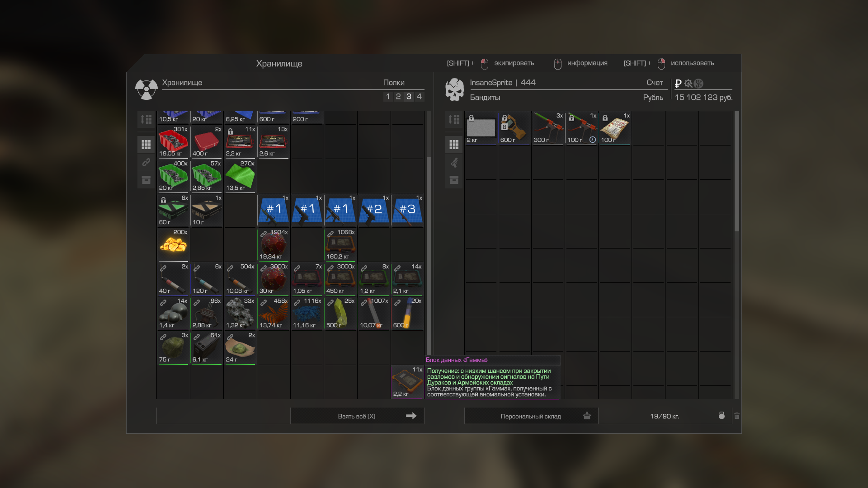Click the weapon filter icon in player inventory
The height and width of the screenshot is (488, 868).
454,162
